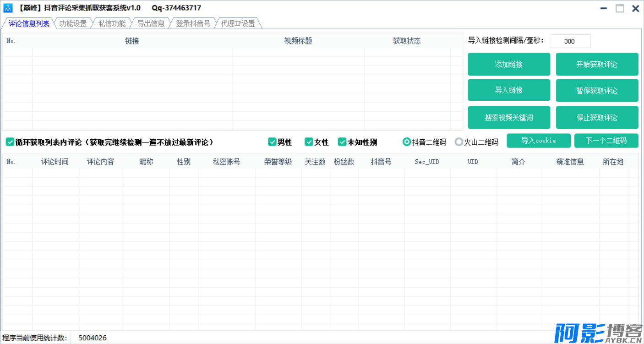This screenshot has width=644, height=344.
Task: Click the 导入cookie button
Action: (x=539, y=141)
